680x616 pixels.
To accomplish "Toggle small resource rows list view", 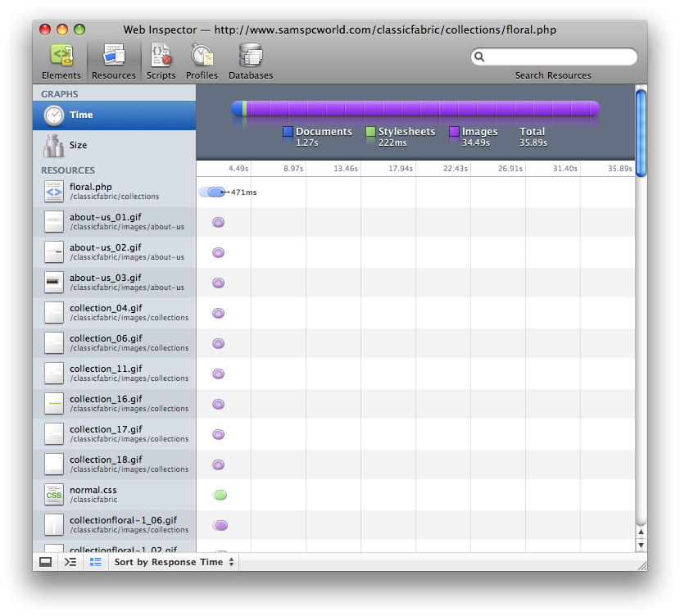I will click(x=96, y=562).
